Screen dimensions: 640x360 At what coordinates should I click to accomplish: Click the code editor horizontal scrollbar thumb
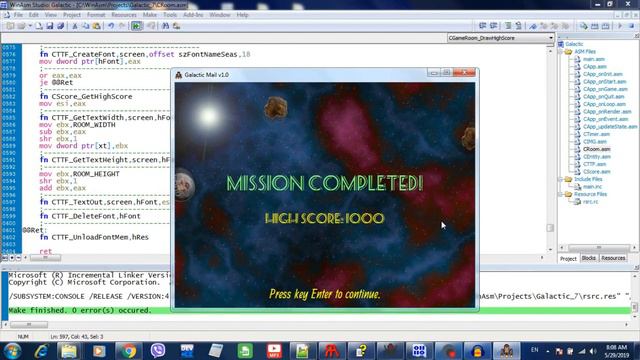[45, 258]
